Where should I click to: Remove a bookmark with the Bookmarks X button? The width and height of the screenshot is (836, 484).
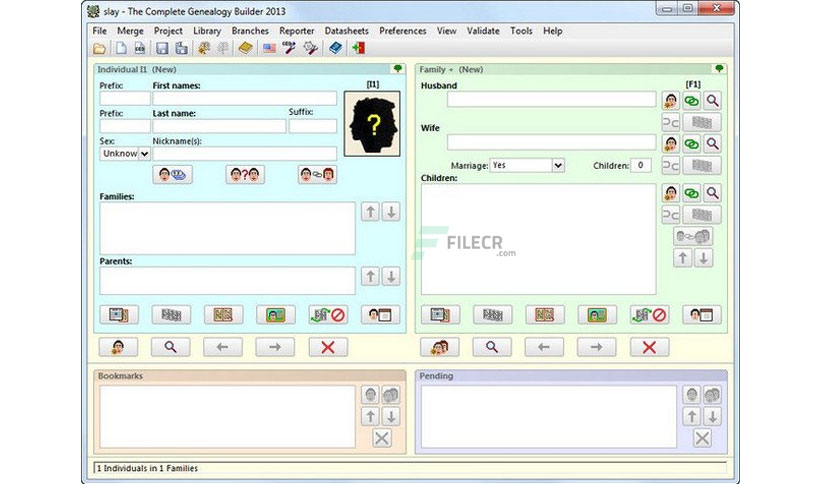[382, 439]
